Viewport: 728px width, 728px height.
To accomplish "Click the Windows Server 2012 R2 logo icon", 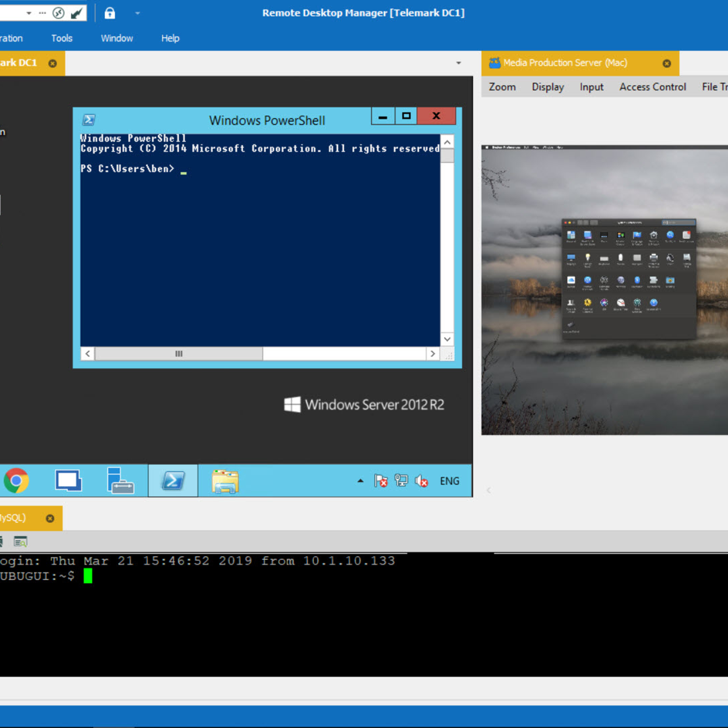I will coord(292,404).
